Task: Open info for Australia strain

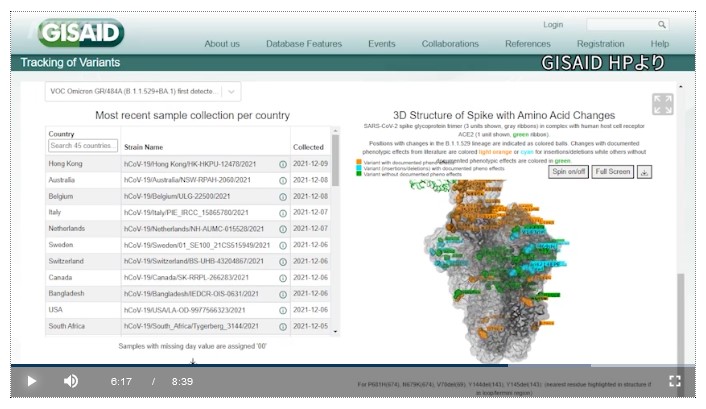Action: click(x=283, y=180)
